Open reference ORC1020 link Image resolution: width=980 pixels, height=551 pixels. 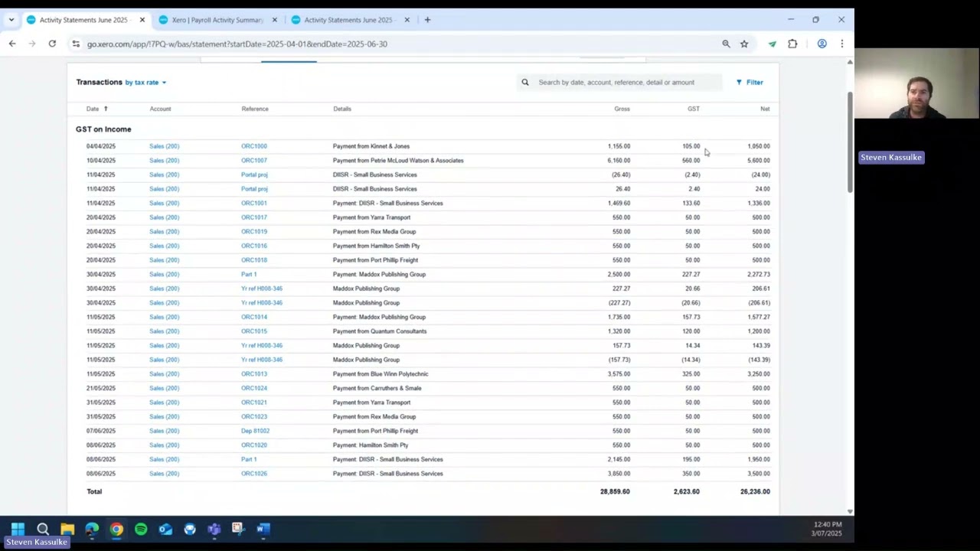click(254, 445)
